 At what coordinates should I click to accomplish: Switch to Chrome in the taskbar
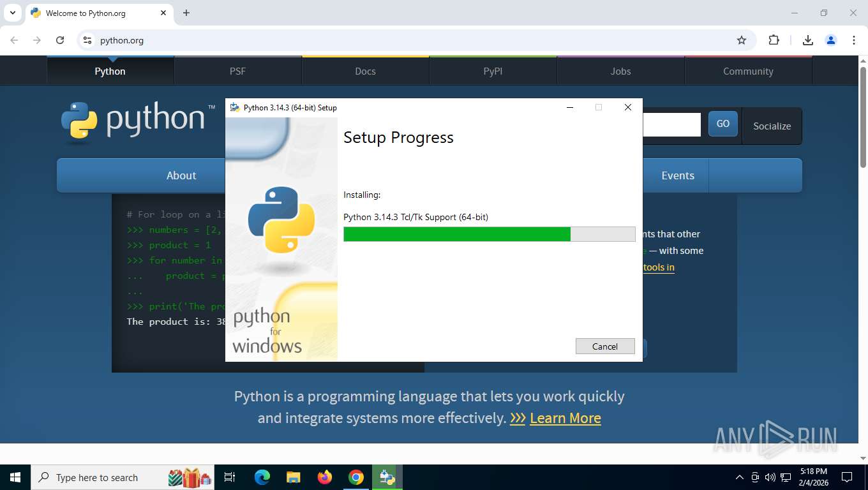coord(356,477)
